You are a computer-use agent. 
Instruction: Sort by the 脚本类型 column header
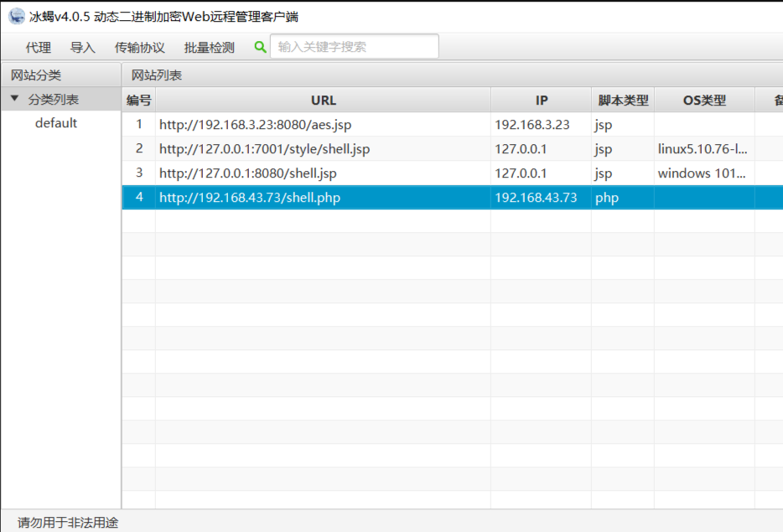[x=623, y=101]
